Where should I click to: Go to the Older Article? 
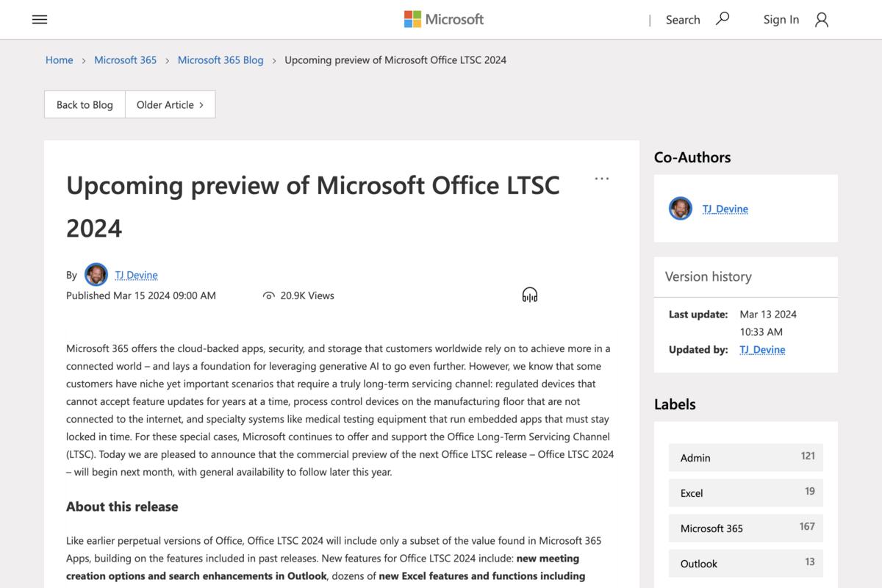[170, 104]
